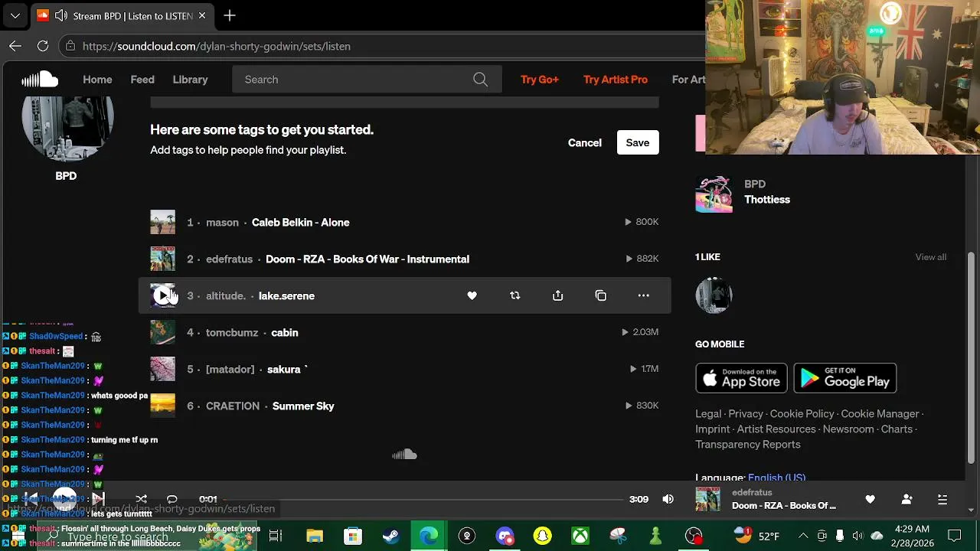Open the Cookie Manager footer link
Screen dimensions: 980x551
point(880,414)
